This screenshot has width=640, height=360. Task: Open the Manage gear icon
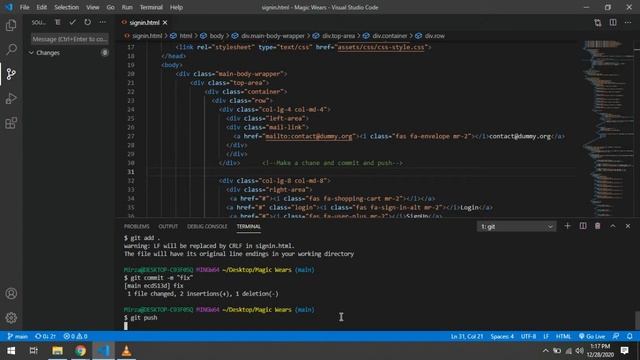point(11,318)
